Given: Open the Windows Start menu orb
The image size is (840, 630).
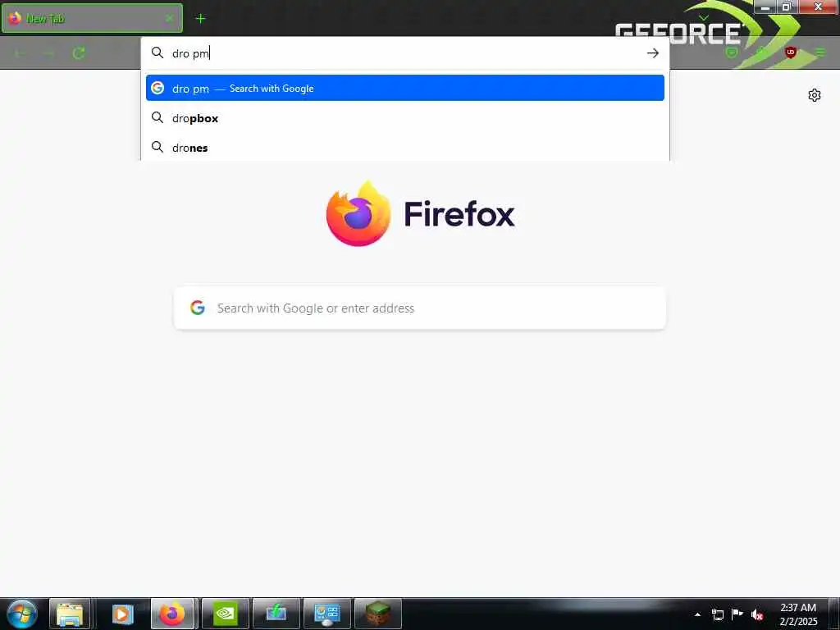Looking at the screenshot, I should [x=21, y=614].
